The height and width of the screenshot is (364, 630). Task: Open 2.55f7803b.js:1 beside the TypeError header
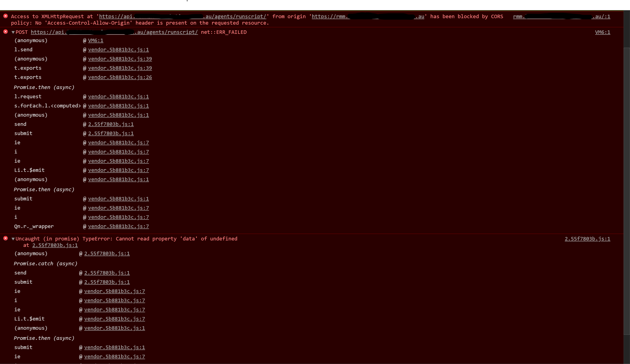tap(587, 239)
